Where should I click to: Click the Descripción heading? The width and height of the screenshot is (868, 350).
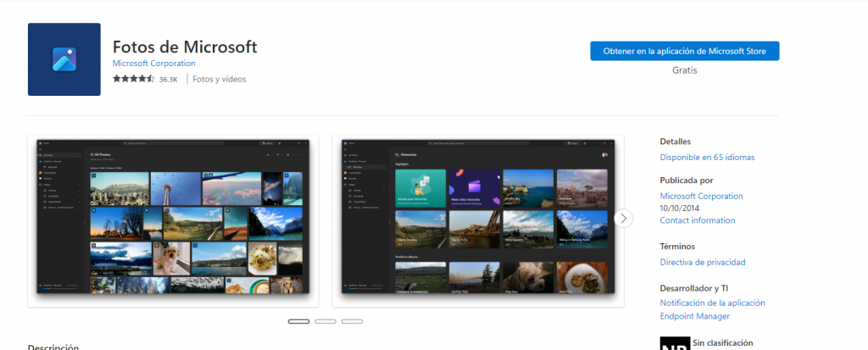(53, 347)
